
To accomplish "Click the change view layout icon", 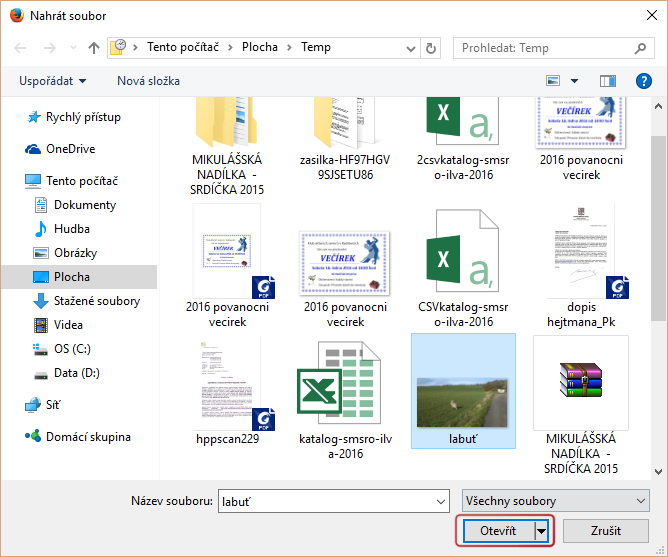I will (x=553, y=81).
